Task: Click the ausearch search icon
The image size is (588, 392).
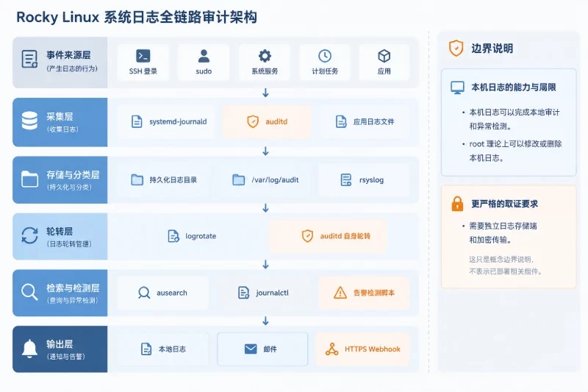Action: click(x=143, y=293)
